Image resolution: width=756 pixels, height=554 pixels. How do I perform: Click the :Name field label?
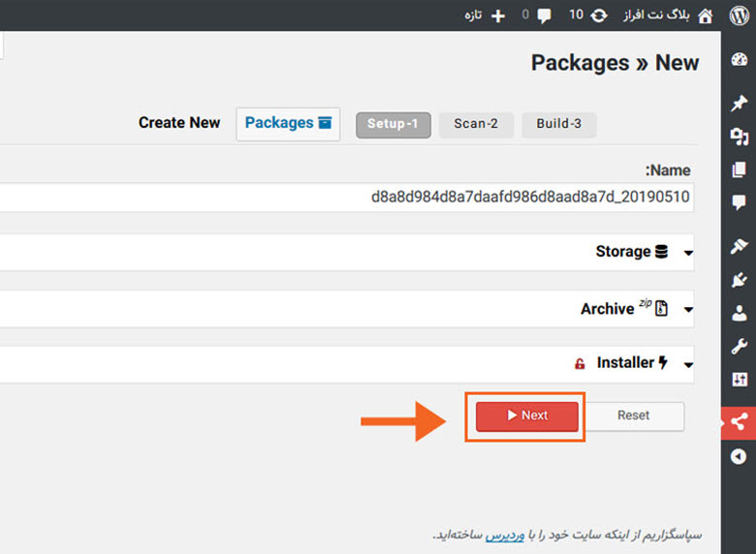click(668, 170)
